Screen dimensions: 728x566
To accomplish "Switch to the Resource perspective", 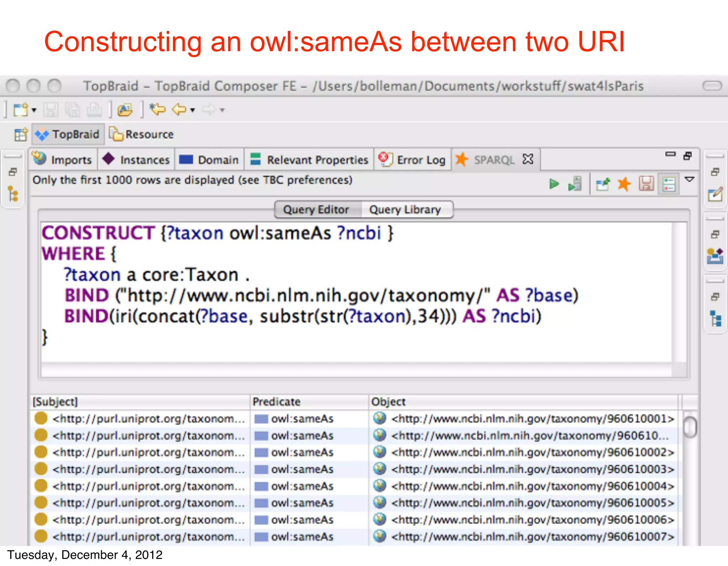I will pyautogui.click(x=141, y=134).
